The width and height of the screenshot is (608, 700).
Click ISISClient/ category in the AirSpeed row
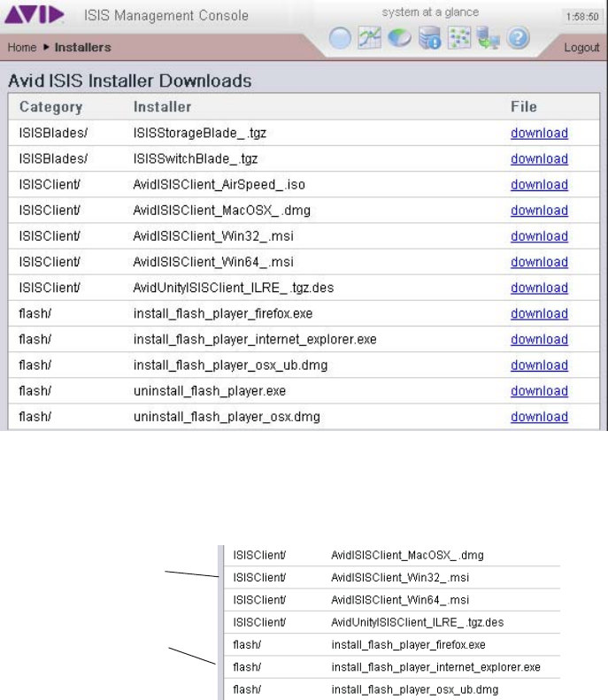49,185
